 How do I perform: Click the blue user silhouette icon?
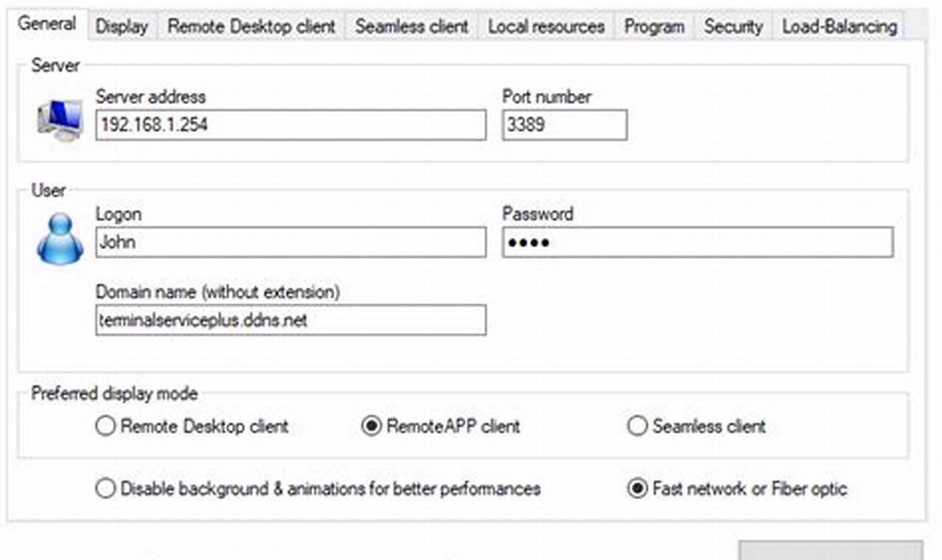pyautogui.click(x=59, y=239)
